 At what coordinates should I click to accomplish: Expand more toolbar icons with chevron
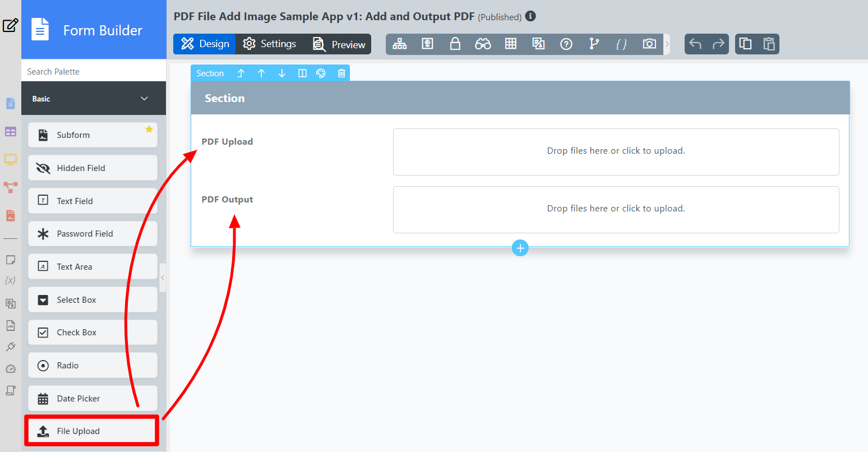[x=667, y=44]
